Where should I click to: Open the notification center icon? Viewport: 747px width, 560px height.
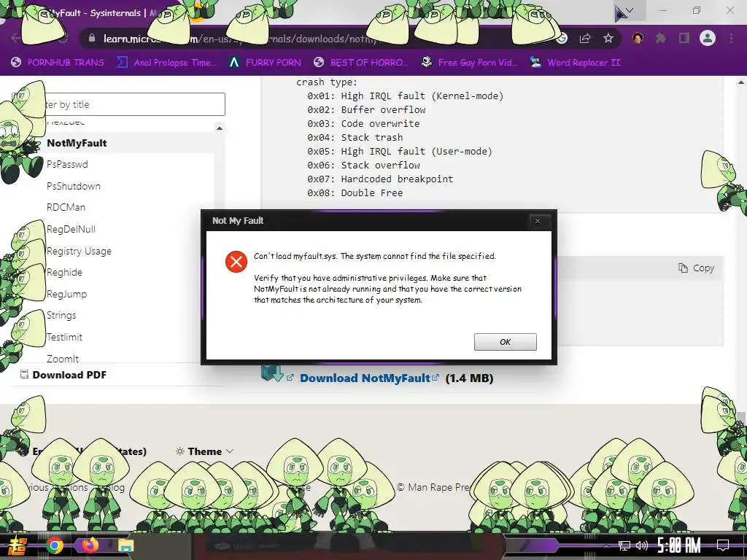tap(723, 545)
